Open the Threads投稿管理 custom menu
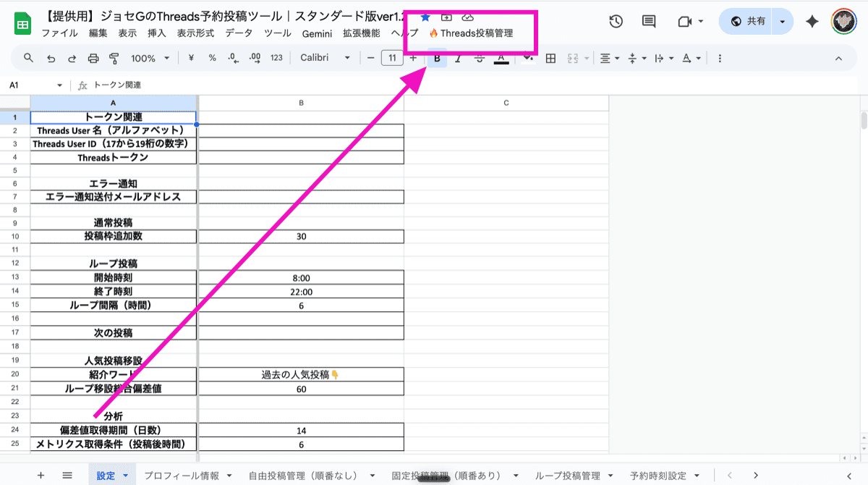The width and height of the screenshot is (868, 485). (x=471, y=33)
